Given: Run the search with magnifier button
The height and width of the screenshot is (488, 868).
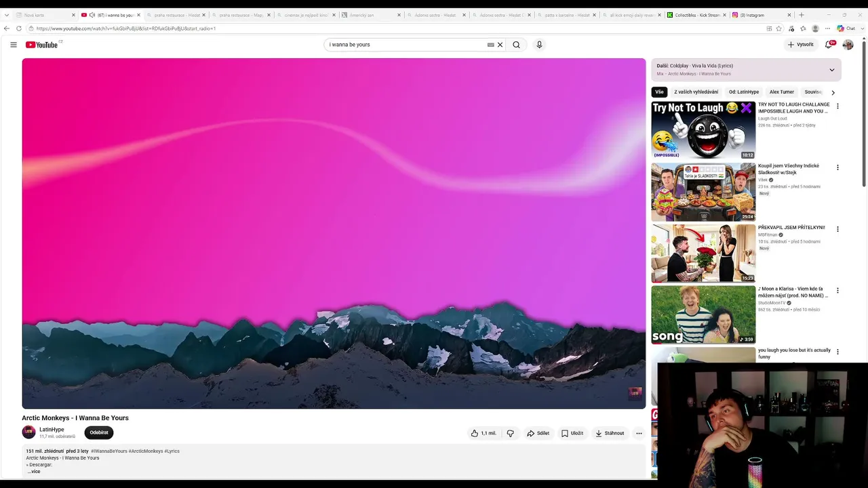Looking at the screenshot, I should [x=516, y=45].
